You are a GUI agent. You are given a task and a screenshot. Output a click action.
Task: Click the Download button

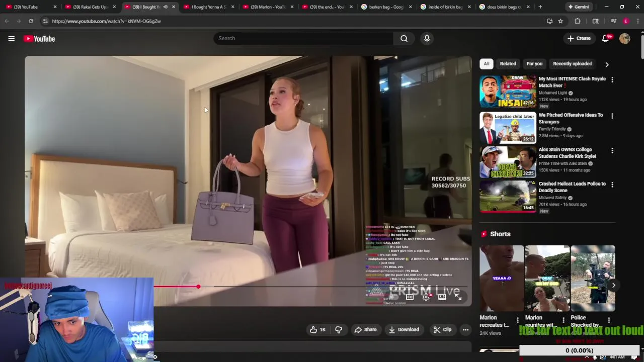click(x=404, y=330)
